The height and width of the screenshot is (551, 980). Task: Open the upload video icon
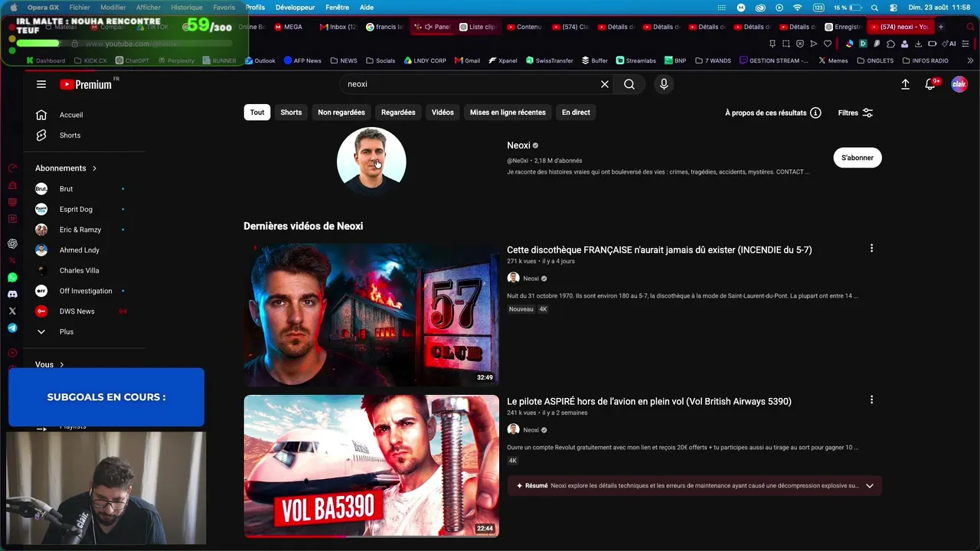(905, 84)
